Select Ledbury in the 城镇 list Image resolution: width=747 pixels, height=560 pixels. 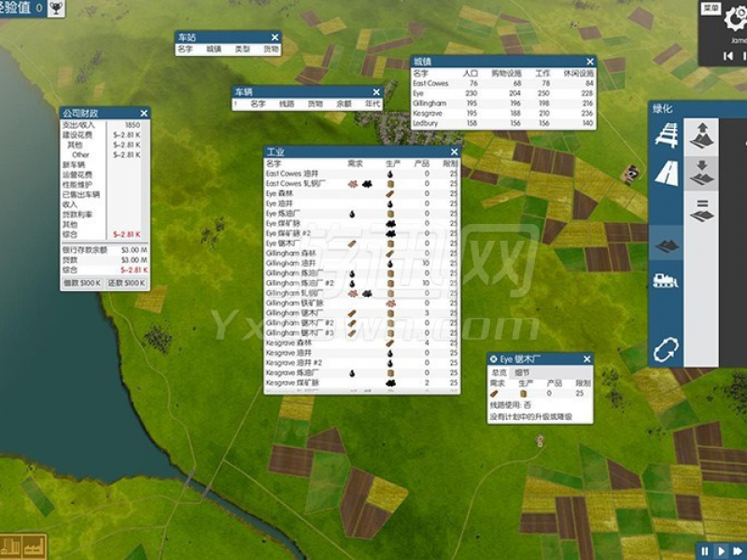tap(503, 123)
